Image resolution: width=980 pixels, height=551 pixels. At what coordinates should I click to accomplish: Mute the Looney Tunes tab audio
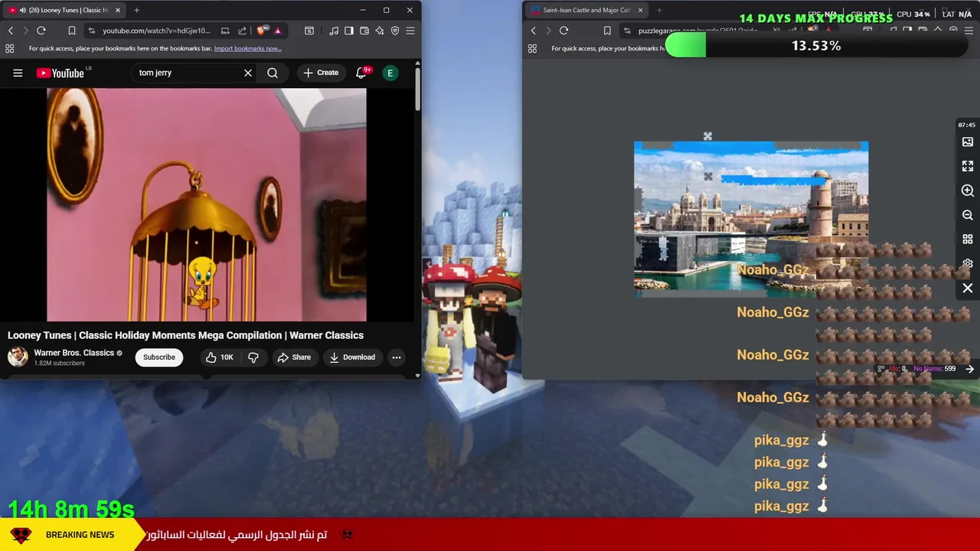click(22, 10)
